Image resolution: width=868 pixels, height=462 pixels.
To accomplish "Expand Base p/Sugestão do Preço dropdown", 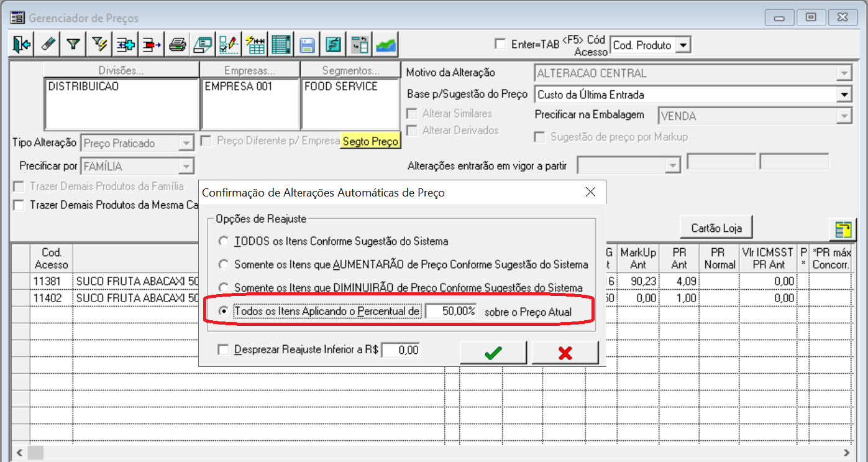I will pos(844,95).
